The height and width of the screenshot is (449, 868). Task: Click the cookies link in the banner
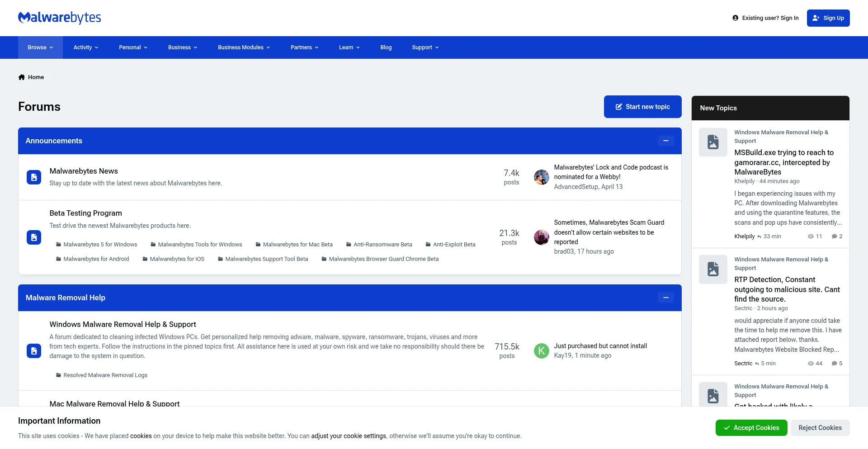pos(141,436)
